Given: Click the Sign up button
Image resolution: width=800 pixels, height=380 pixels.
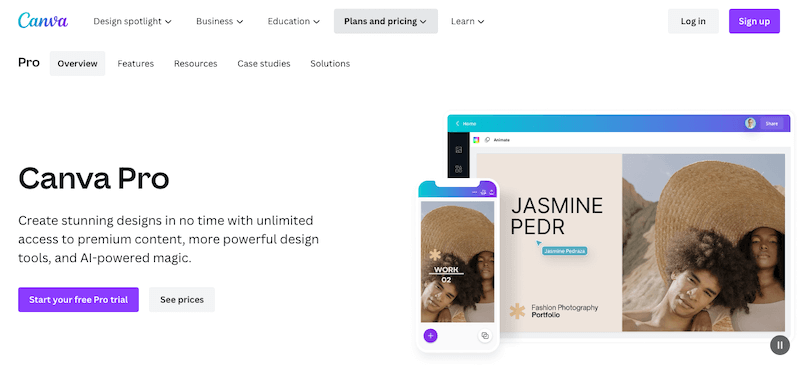Looking at the screenshot, I should tap(754, 21).
